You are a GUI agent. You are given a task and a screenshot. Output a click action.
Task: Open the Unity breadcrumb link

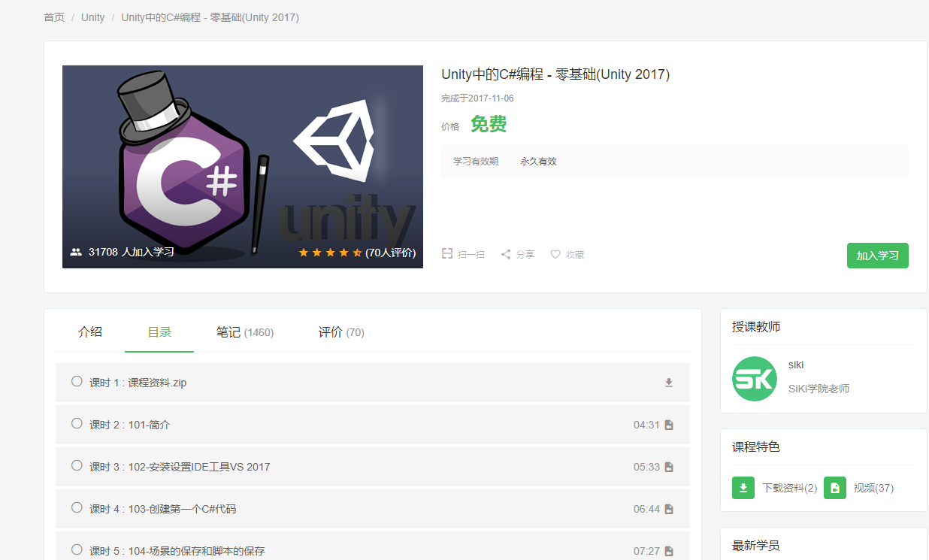[93, 17]
